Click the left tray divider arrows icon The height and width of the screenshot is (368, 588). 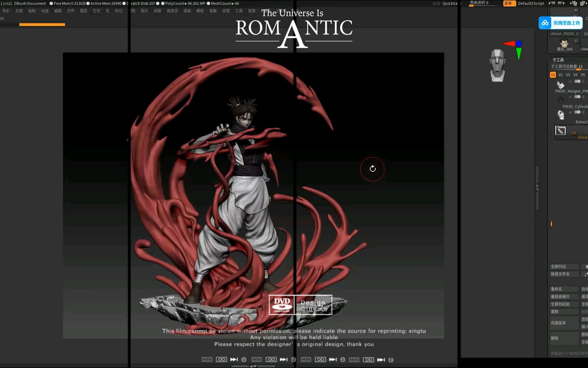click(552, 3)
